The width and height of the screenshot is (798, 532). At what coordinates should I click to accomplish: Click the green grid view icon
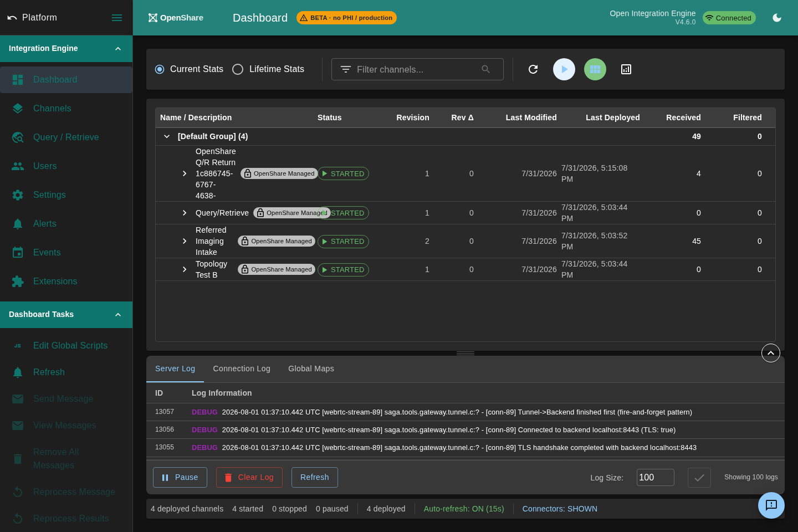(x=595, y=69)
